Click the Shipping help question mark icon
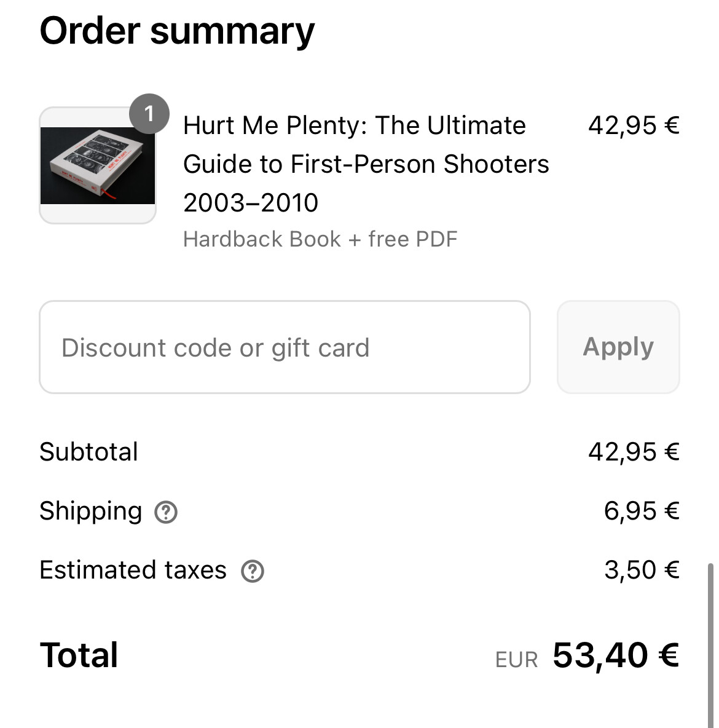The height and width of the screenshot is (728, 719). [x=166, y=512]
